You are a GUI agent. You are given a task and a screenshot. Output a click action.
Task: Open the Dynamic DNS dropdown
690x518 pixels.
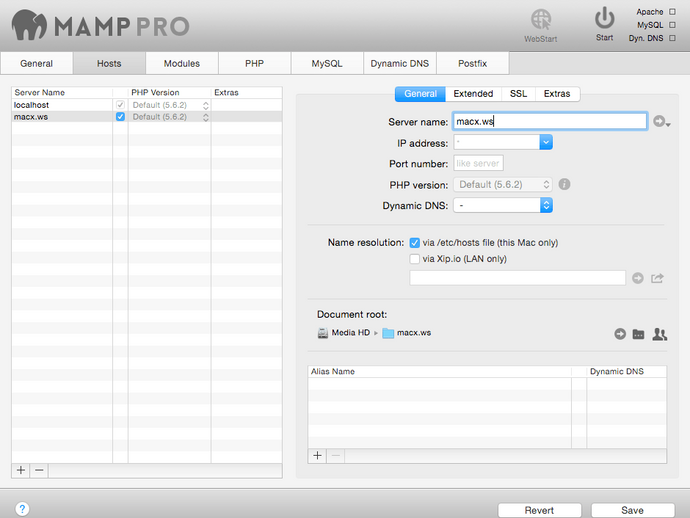[503, 205]
